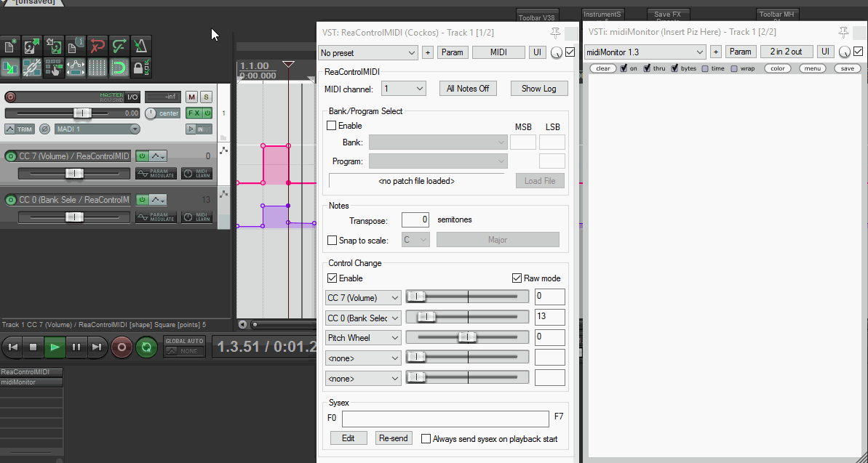
Task: Arm the CC 7 Volume envelope
Action: pyautogui.click(x=10, y=156)
